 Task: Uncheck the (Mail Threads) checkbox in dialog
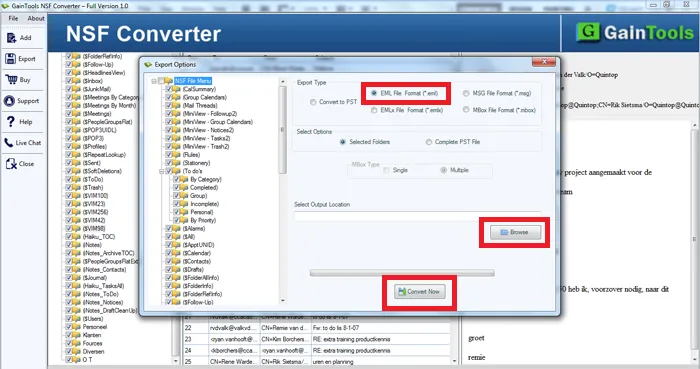[169, 105]
